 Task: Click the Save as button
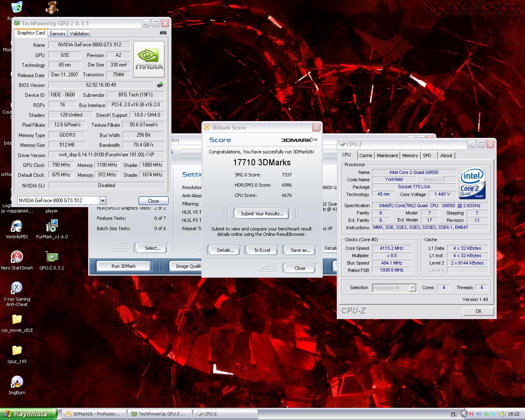click(x=300, y=250)
